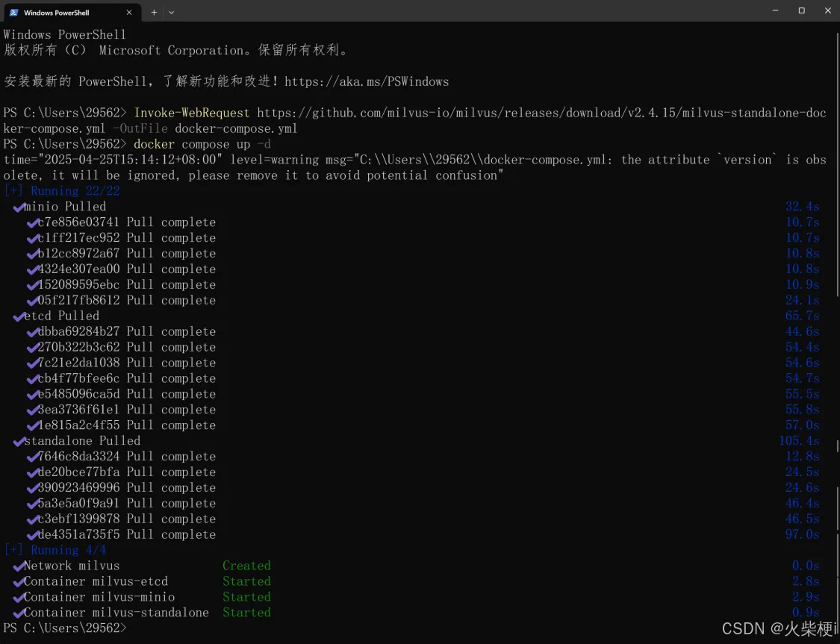
Task: Click the green 'Created' status text
Action: [246, 566]
